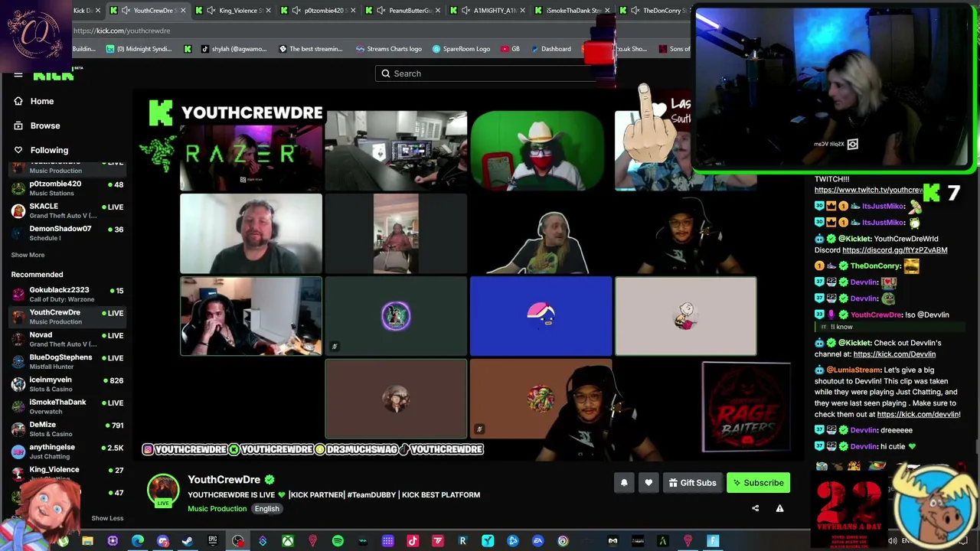
Task: Close the YouthCrewDre browser tab
Action: coord(183,11)
